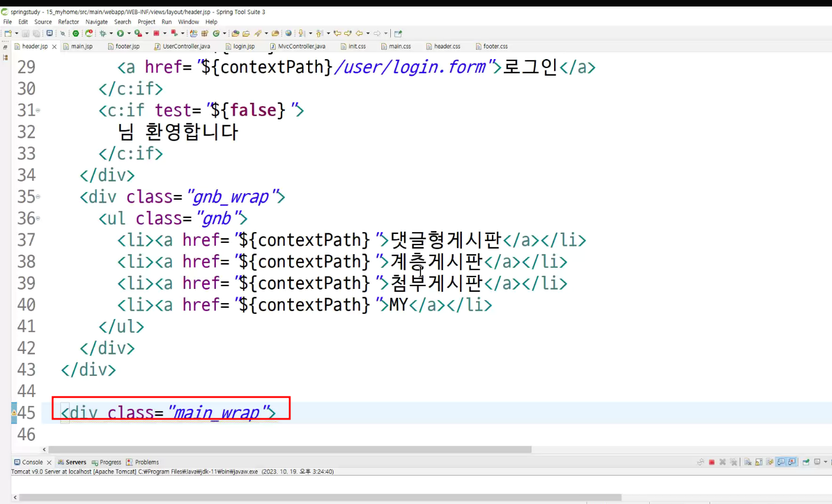Image resolution: width=832 pixels, height=504 pixels.
Task: Click the New file toolbar icon
Action: [7, 33]
